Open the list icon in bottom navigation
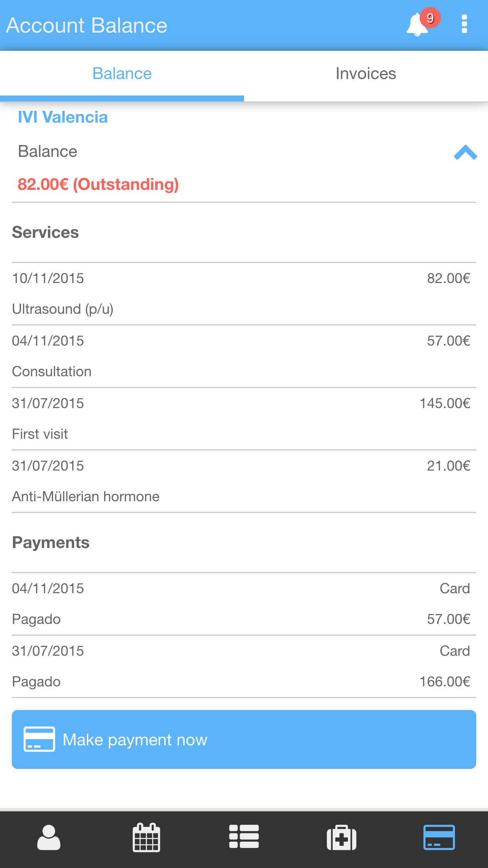 [244, 837]
